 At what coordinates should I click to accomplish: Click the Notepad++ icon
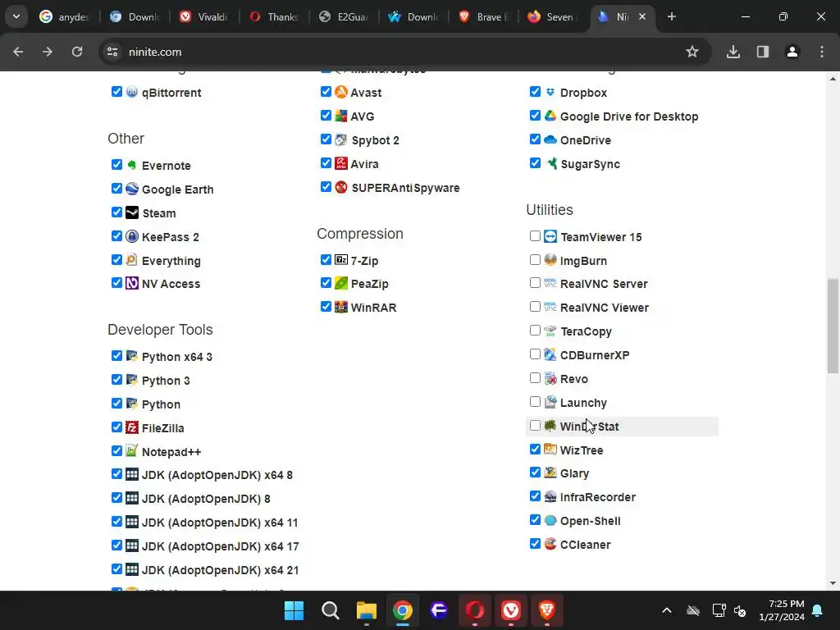point(132,451)
